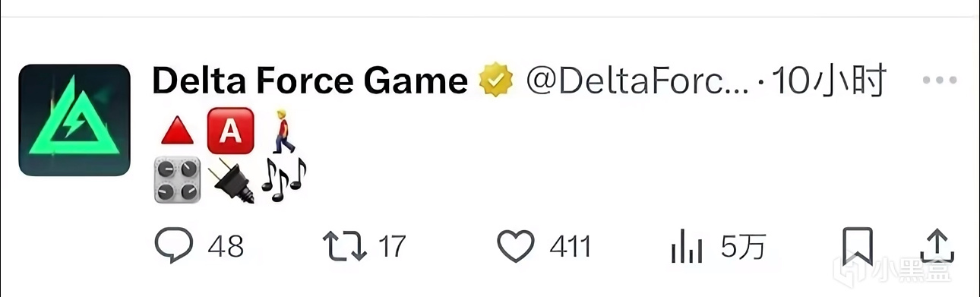The width and height of the screenshot is (980, 297).
Task: Click the Delta Force Game account name
Action: pos(310,81)
